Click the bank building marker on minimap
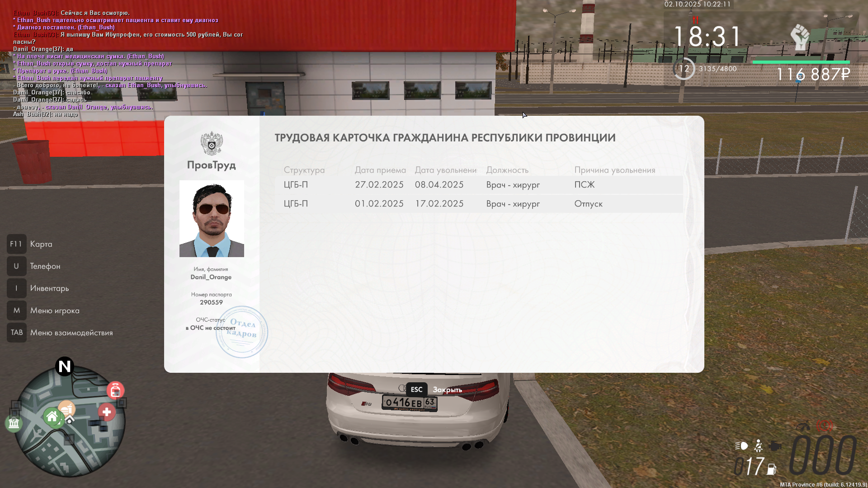The height and width of the screenshot is (488, 868). point(14,423)
